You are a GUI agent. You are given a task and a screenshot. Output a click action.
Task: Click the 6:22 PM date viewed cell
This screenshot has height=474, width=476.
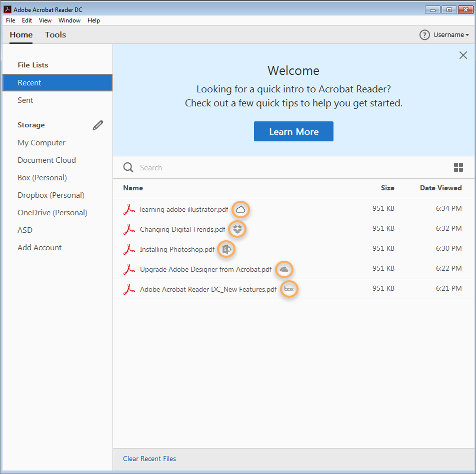pyautogui.click(x=448, y=268)
